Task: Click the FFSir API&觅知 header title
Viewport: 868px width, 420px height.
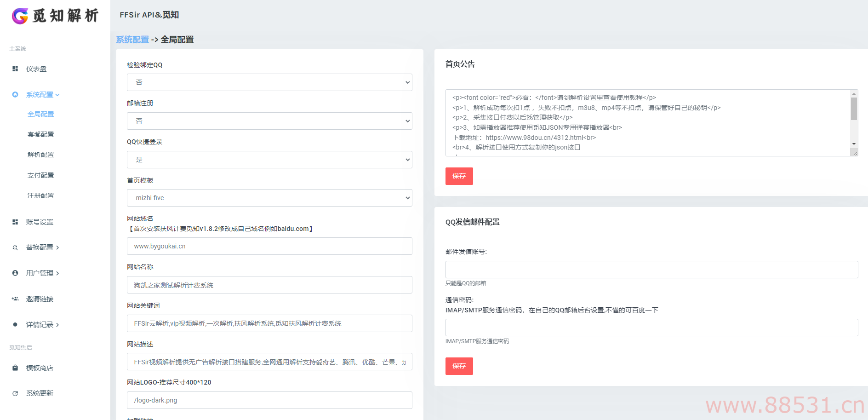Action: point(149,15)
